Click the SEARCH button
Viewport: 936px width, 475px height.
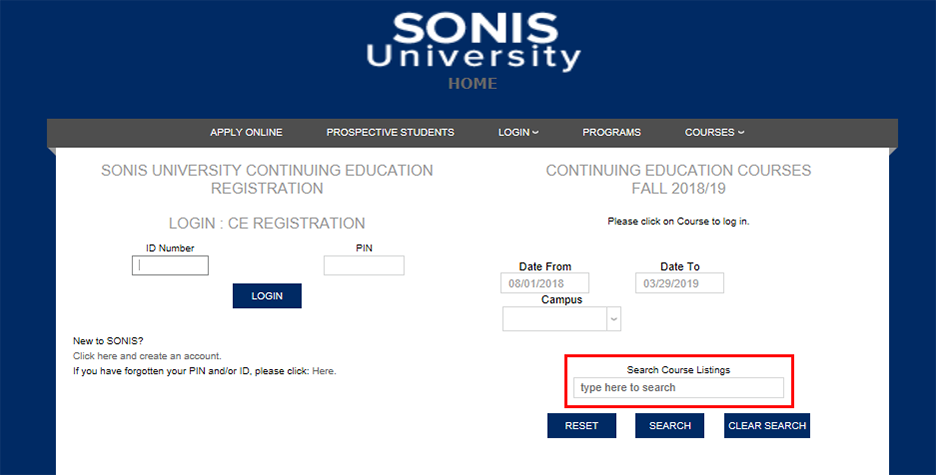point(670,426)
